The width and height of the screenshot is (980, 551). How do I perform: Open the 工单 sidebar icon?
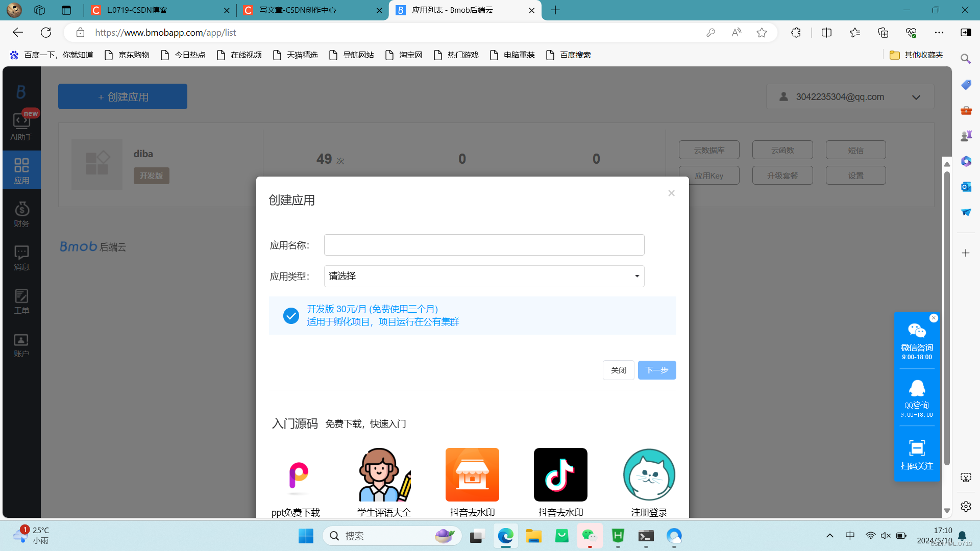click(x=21, y=300)
